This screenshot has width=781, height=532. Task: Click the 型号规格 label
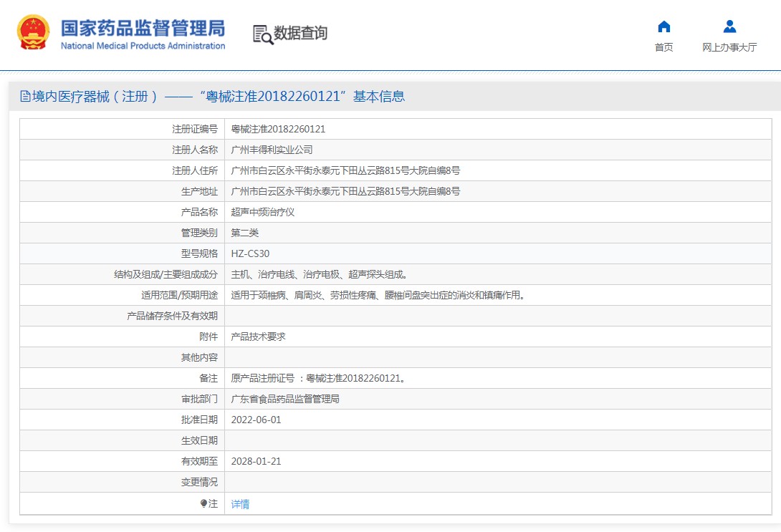coord(199,253)
